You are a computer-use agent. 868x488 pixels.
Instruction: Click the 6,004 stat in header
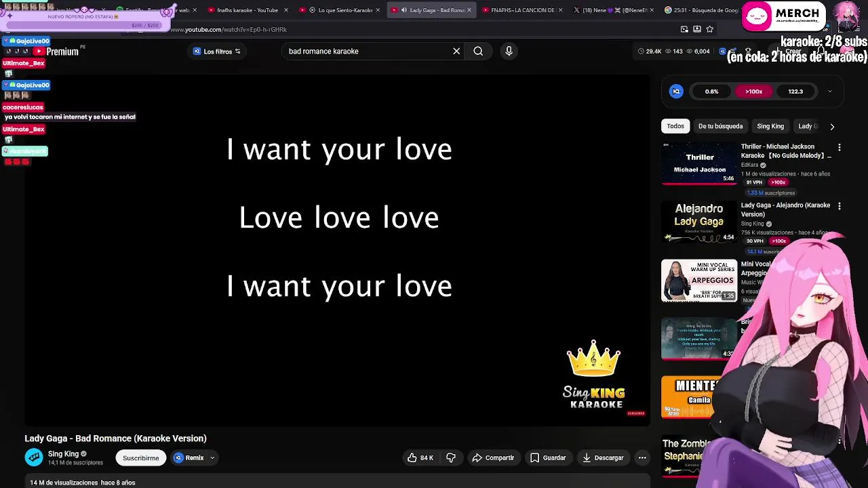click(x=698, y=51)
